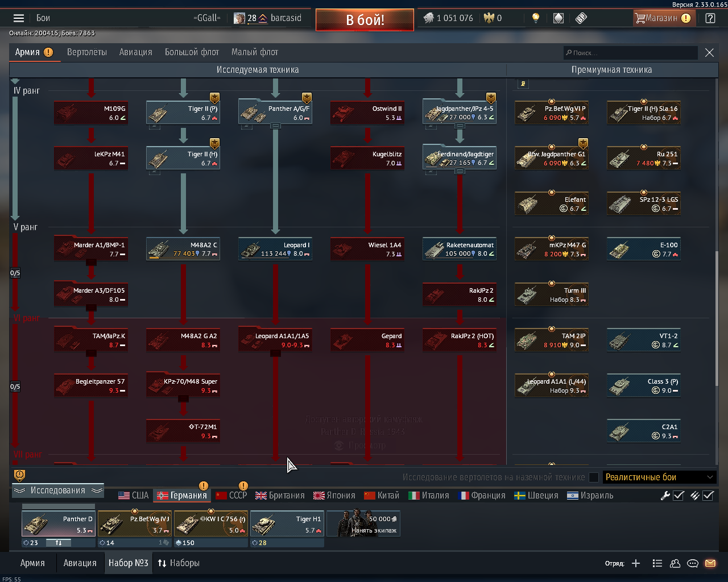Click into the Поиск search field
Screen dimensions: 728x582
[630, 53]
